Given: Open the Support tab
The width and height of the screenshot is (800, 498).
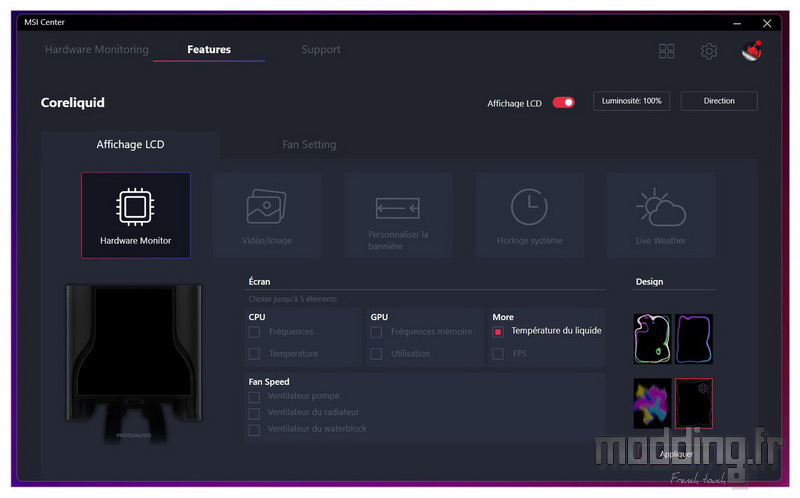Looking at the screenshot, I should (x=321, y=49).
